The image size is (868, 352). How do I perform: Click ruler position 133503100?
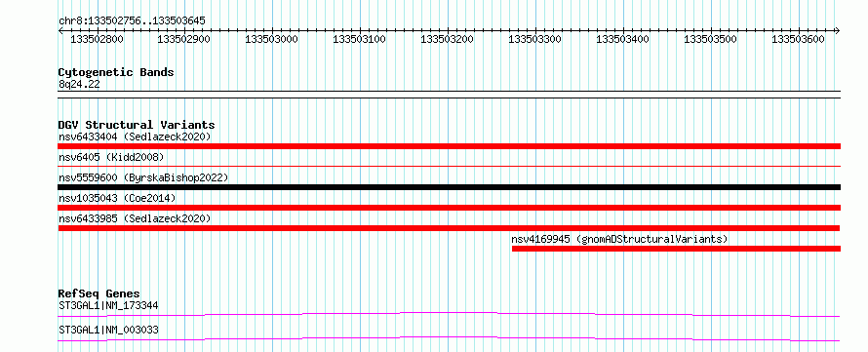[360, 39]
